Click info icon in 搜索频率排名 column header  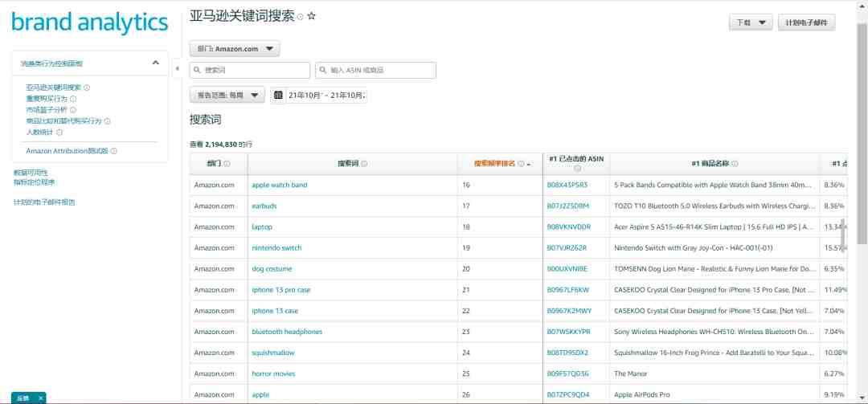click(x=521, y=164)
